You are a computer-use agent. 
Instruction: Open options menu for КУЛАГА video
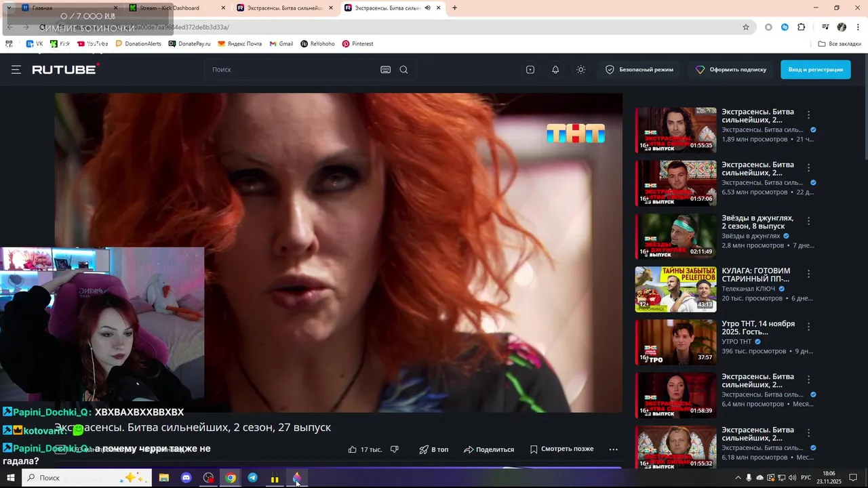pyautogui.click(x=808, y=274)
